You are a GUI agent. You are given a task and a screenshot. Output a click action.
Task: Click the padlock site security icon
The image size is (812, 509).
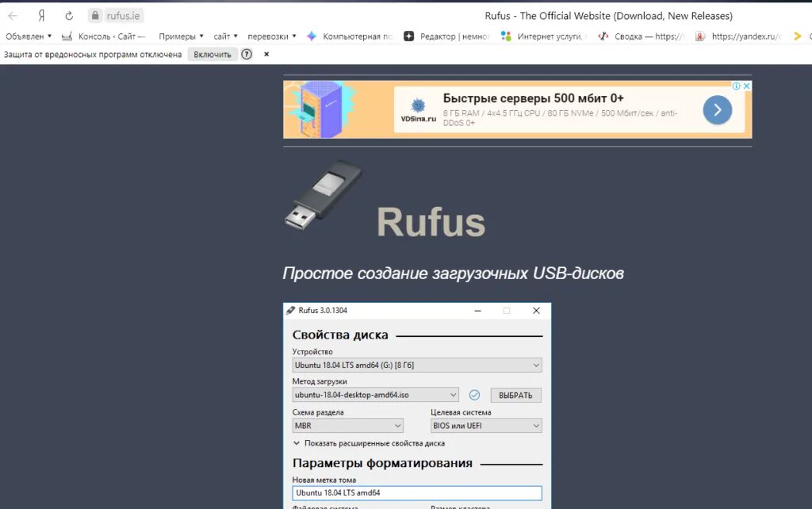click(95, 16)
